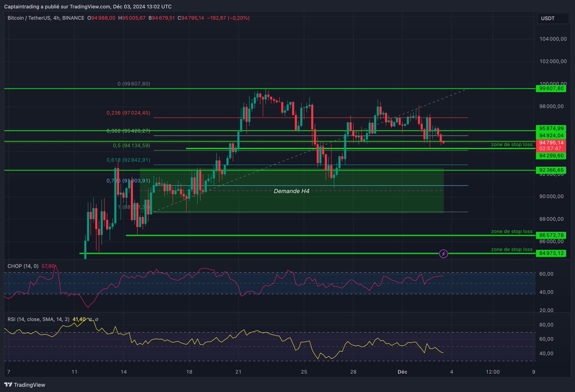Screen dimensions: 575x392
Task: Select the 94 924,04 green price label
Action: click(x=552, y=135)
